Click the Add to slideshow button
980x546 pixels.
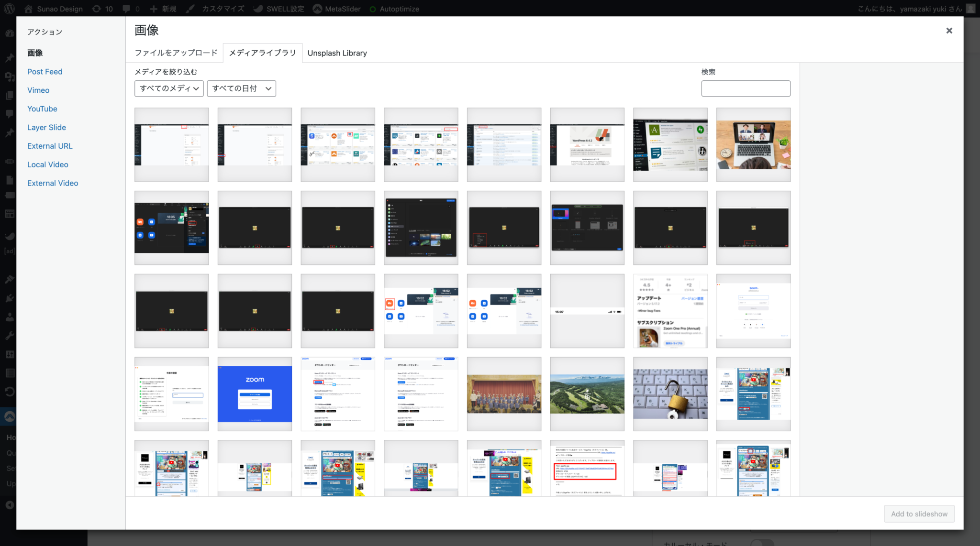(919, 513)
